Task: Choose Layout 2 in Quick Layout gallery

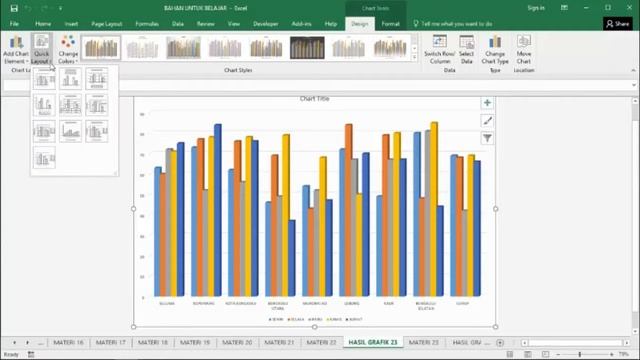Action: 70,79
